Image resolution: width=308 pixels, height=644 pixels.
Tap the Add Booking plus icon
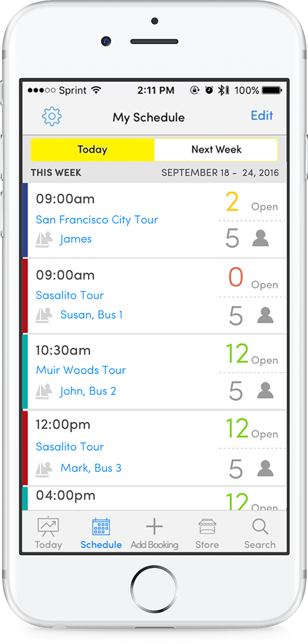click(x=154, y=527)
